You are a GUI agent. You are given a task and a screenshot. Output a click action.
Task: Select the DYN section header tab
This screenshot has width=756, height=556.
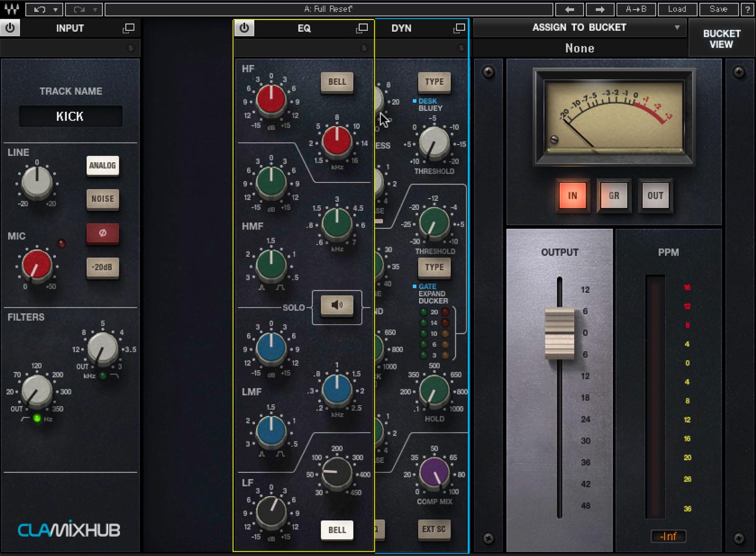(x=401, y=29)
